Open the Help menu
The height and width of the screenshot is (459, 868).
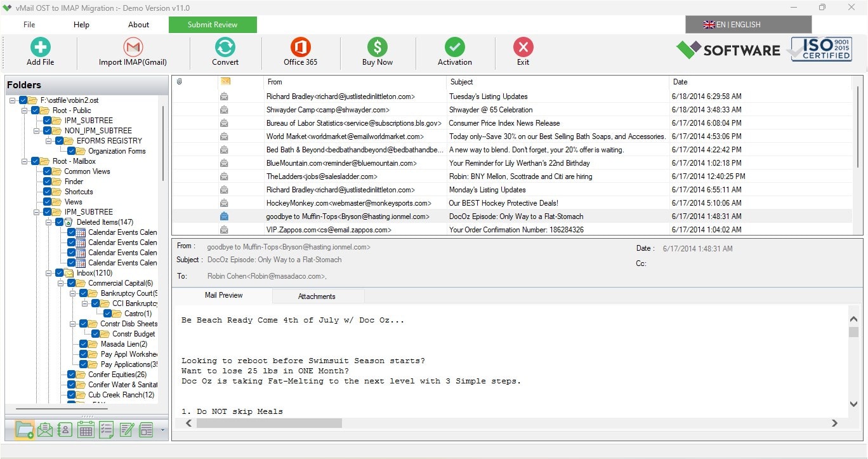coord(81,25)
